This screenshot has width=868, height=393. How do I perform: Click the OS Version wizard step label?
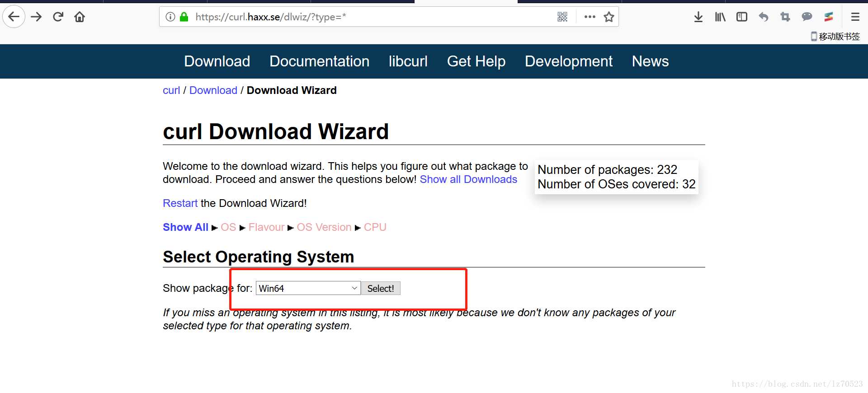click(324, 227)
